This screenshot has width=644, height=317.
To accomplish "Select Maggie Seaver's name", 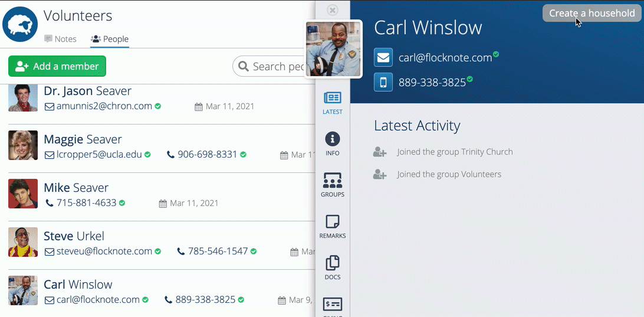I will click(x=83, y=139).
